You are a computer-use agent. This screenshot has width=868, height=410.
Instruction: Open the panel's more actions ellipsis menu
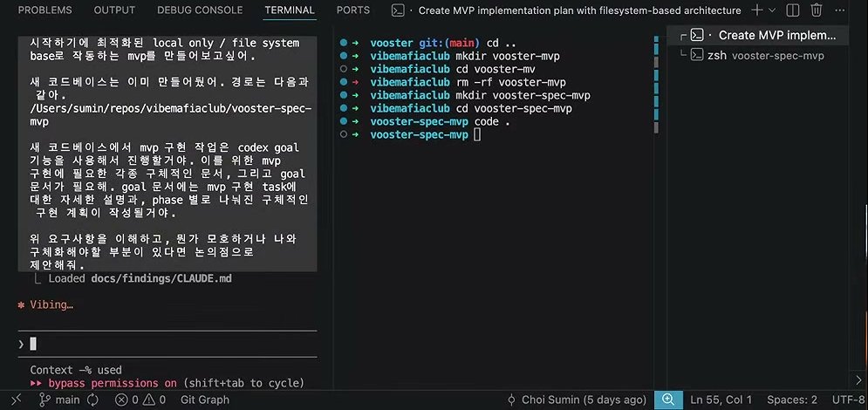840,10
